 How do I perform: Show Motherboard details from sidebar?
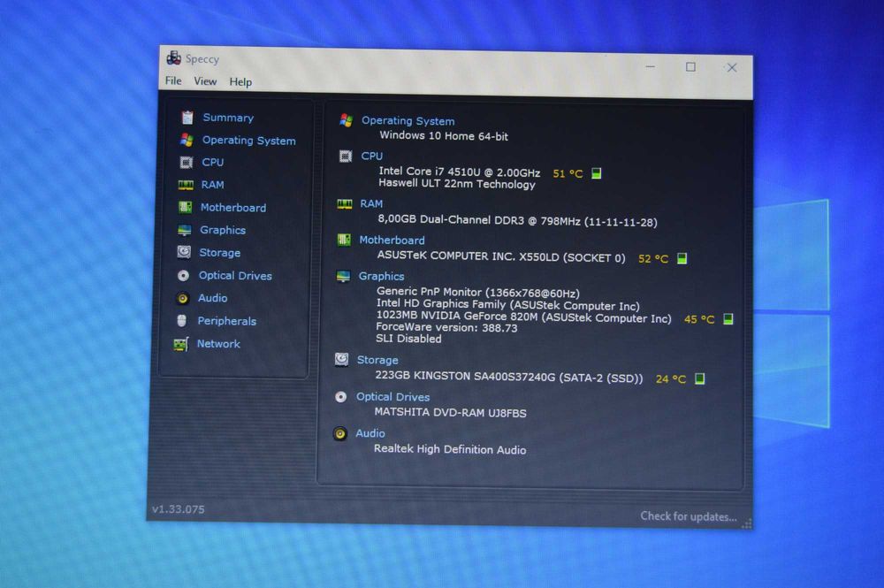coord(232,208)
